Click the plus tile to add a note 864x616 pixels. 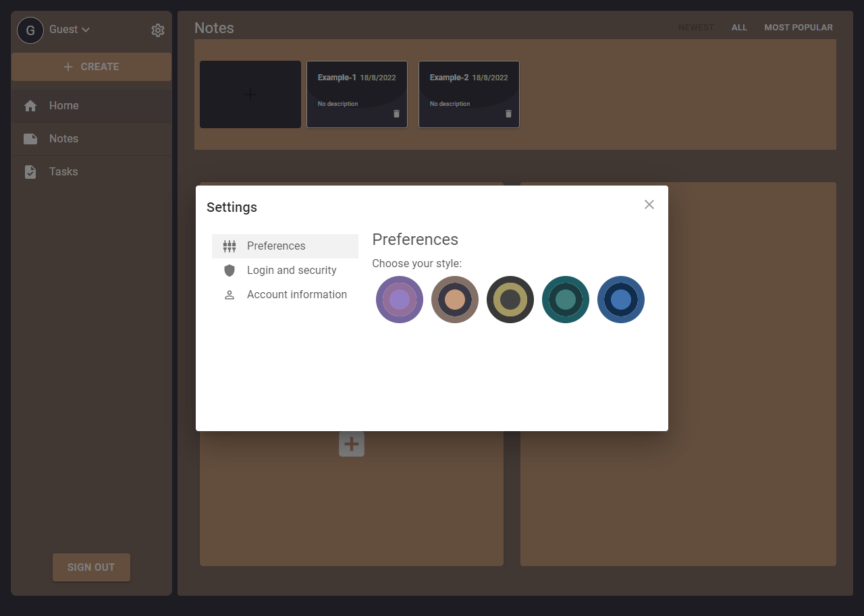point(250,94)
